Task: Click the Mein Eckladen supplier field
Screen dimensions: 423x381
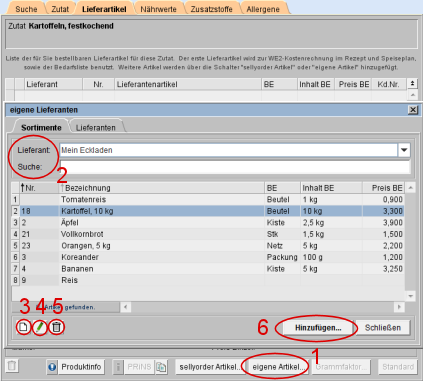Action: 229,150
